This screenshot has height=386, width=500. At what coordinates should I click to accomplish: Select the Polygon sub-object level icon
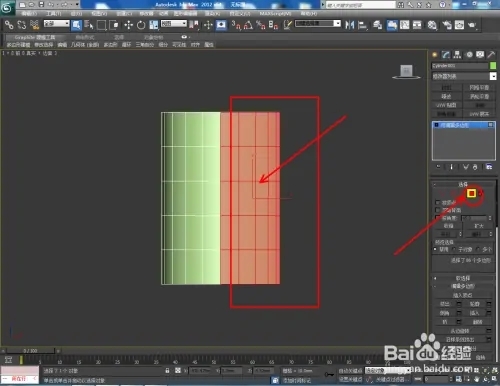[471, 193]
